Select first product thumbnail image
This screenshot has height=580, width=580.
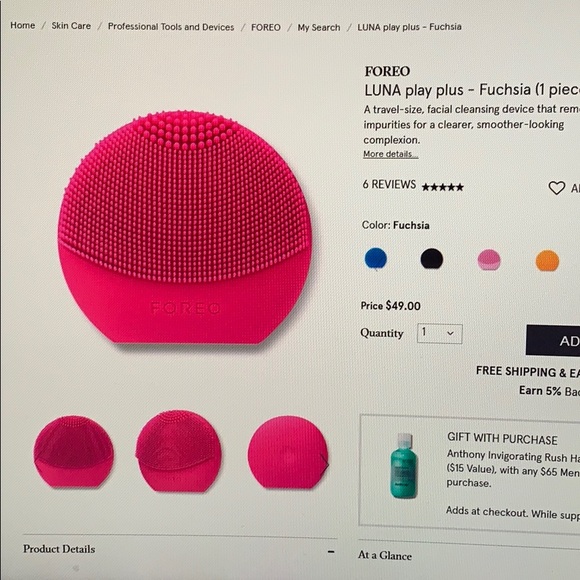pyautogui.click(x=74, y=451)
